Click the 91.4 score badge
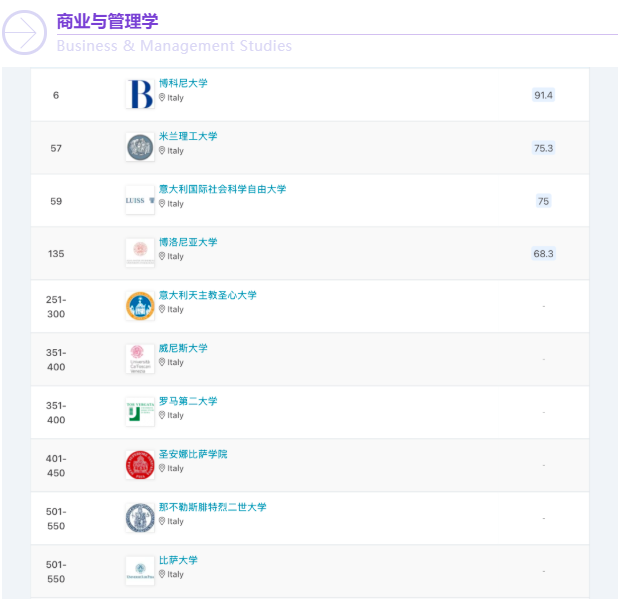The image size is (621, 599). click(543, 95)
